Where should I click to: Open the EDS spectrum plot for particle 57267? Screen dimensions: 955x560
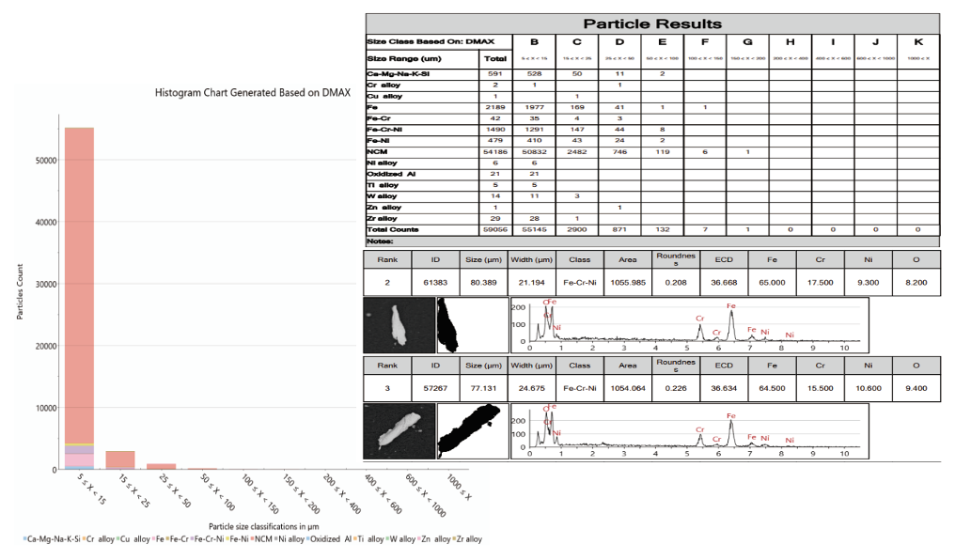pos(689,431)
